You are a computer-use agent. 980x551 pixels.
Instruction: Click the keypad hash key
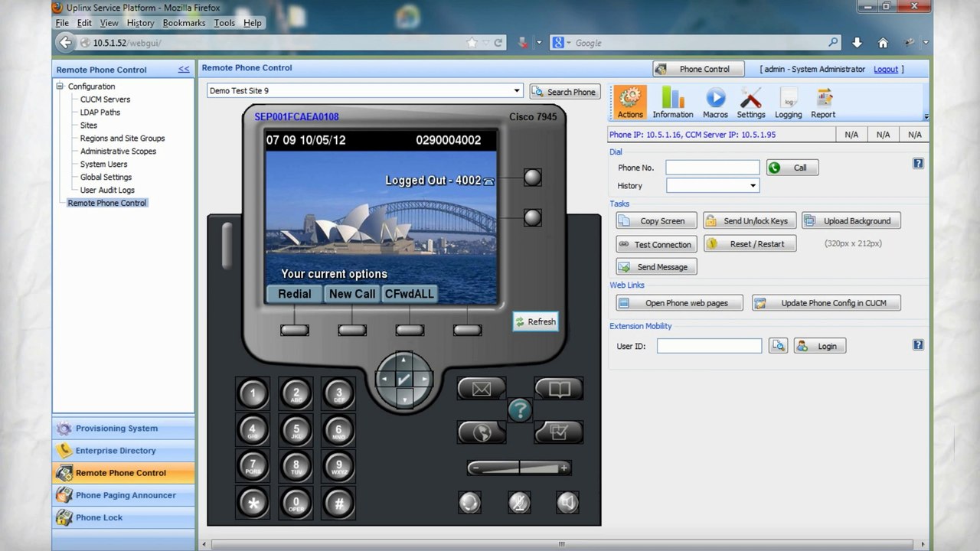pyautogui.click(x=338, y=503)
